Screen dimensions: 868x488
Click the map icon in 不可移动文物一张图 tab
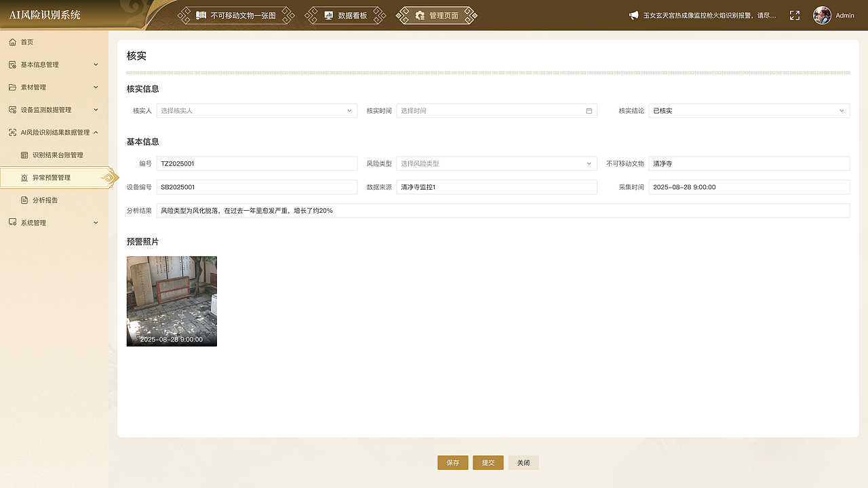pos(201,15)
